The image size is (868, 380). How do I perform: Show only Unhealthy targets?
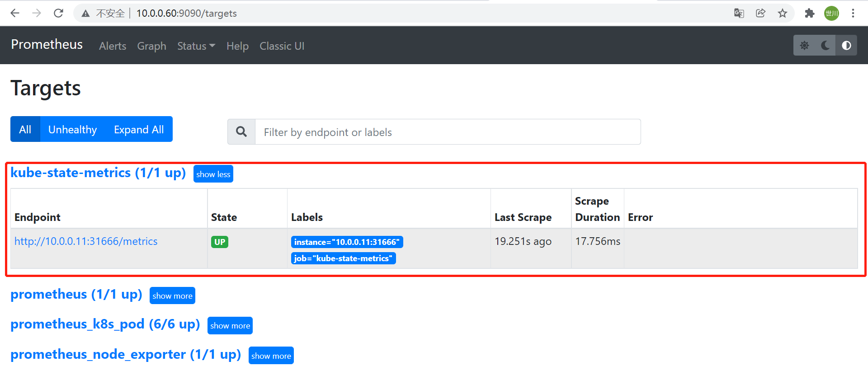click(x=72, y=129)
